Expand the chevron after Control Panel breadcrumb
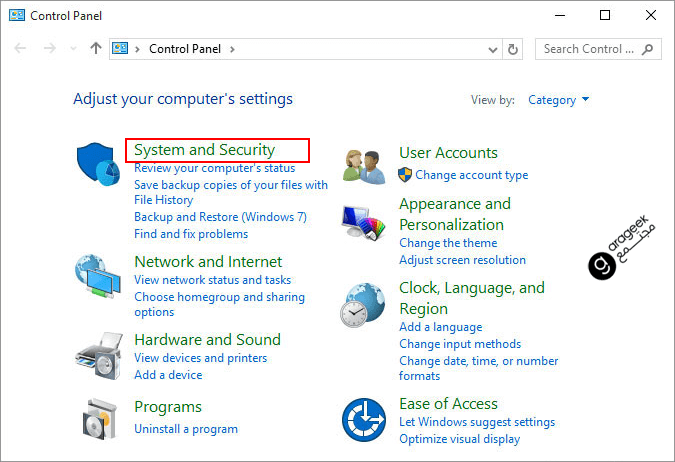 (232, 49)
